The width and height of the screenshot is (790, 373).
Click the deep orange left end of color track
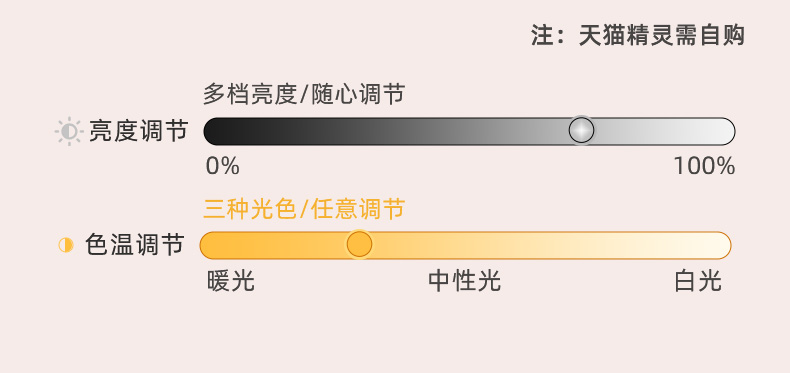point(209,245)
